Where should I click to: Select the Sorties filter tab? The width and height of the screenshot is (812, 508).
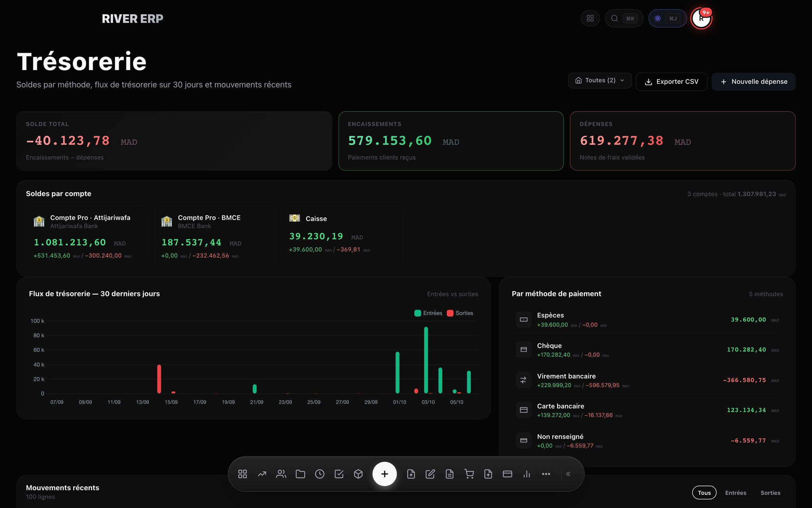(x=770, y=493)
